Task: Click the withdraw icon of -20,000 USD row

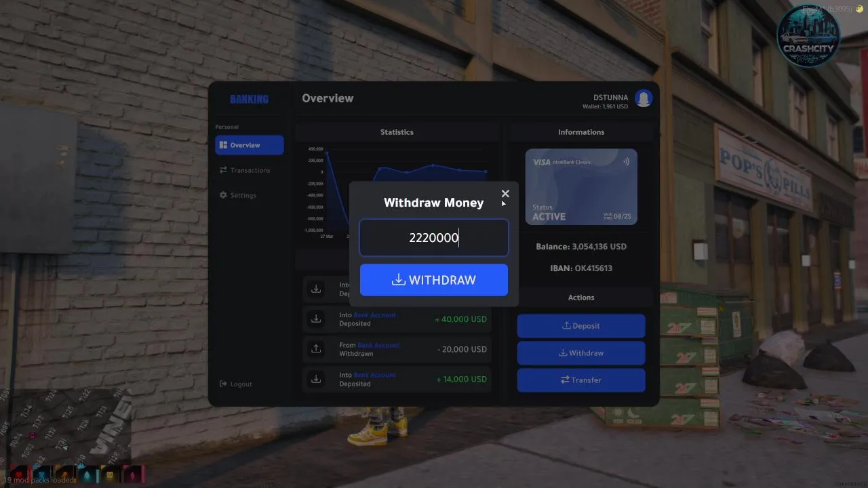Action: [316, 349]
